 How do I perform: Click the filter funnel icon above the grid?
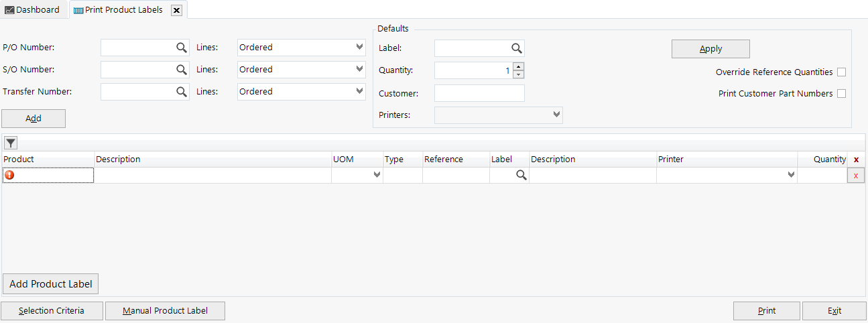click(11, 143)
